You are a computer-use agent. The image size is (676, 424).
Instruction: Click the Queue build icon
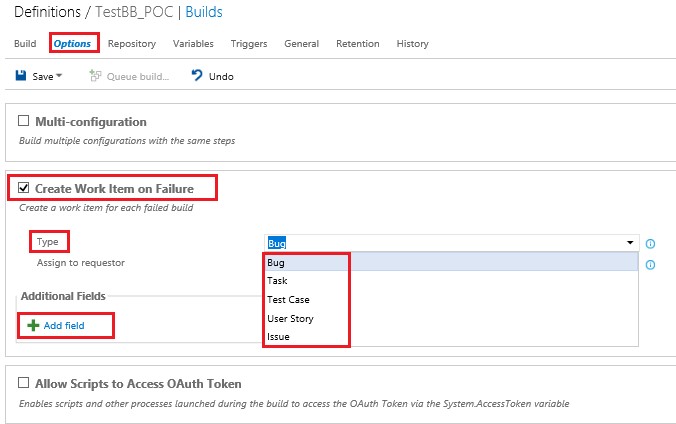tap(95, 76)
